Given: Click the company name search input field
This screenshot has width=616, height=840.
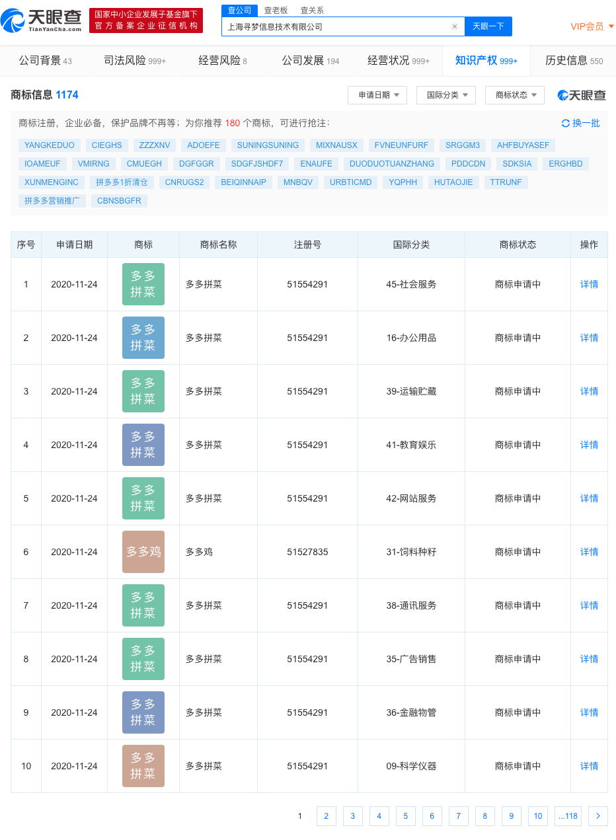Looking at the screenshot, I should pyautogui.click(x=337, y=26).
